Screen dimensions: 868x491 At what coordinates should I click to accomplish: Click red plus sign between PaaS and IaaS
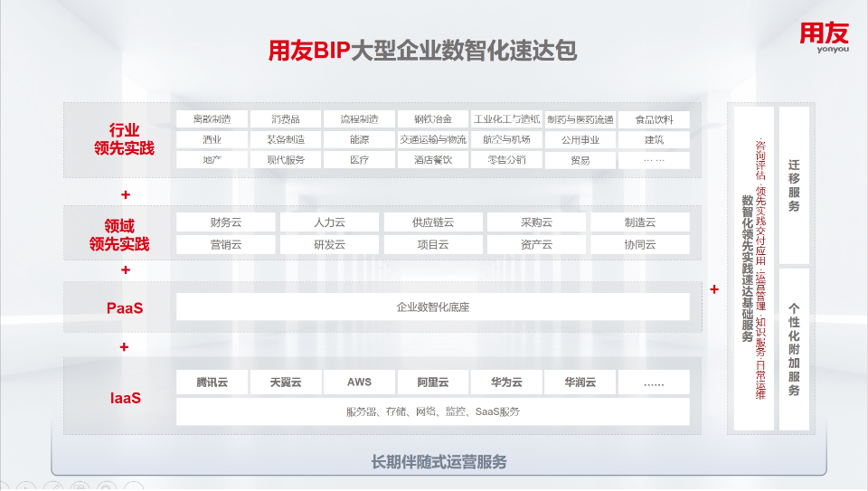coord(124,347)
